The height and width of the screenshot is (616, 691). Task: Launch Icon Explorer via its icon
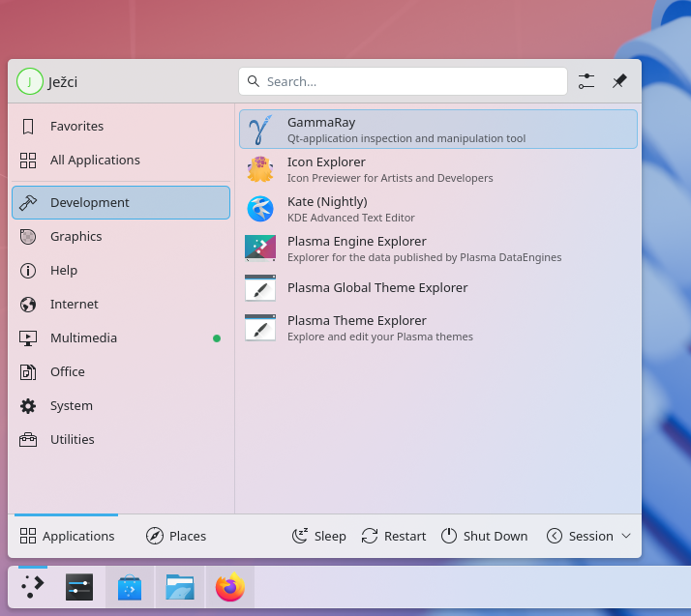coord(260,169)
